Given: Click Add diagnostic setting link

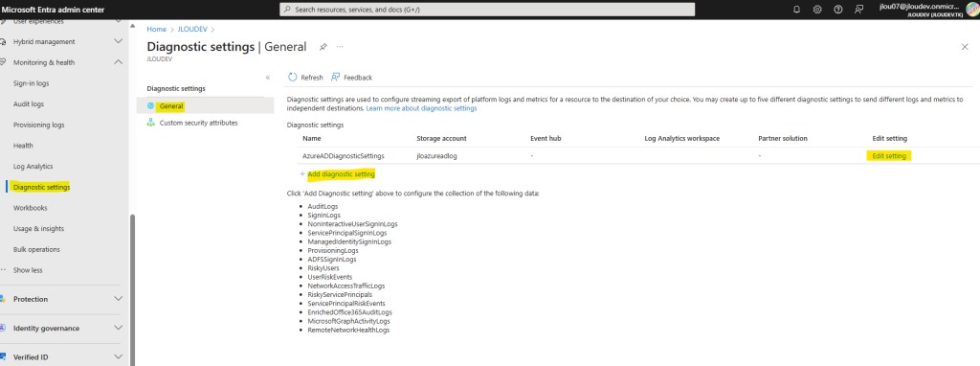Looking at the screenshot, I should point(342,174).
